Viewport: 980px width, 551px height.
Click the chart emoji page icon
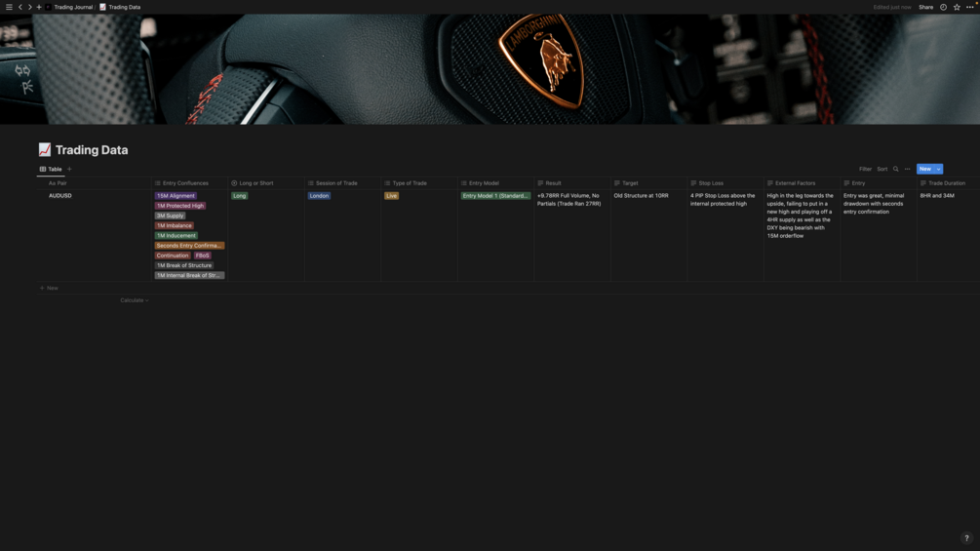[x=45, y=149]
